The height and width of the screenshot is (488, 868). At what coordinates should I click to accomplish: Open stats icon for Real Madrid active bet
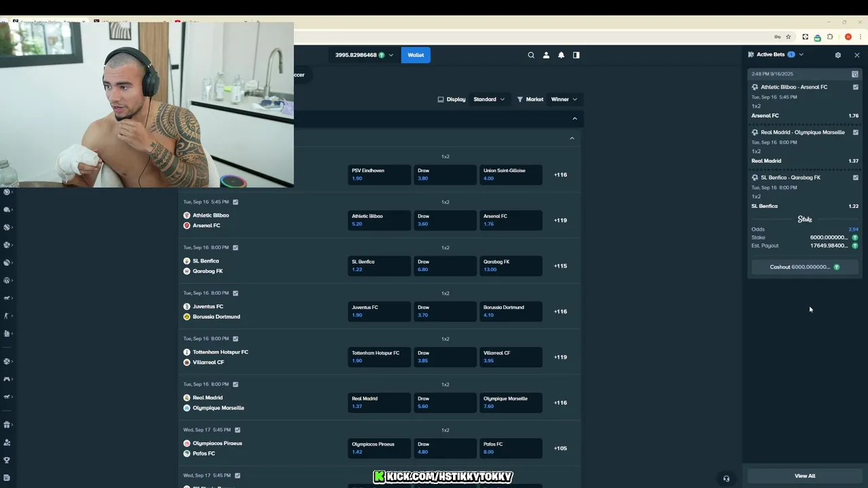tap(855, 133)
